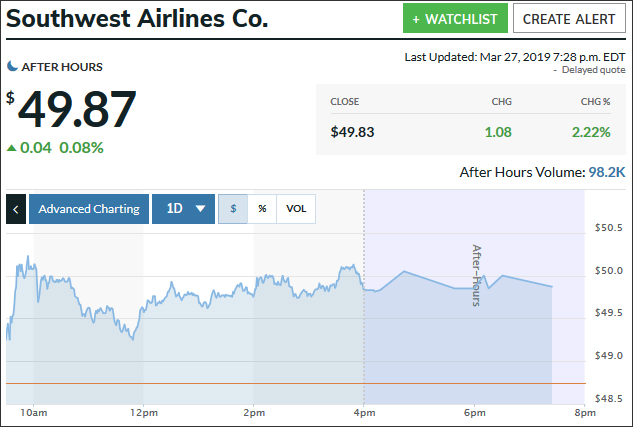The image size is (633, 427).
Task: Click the Create Alert button
Action: (568, 19)
